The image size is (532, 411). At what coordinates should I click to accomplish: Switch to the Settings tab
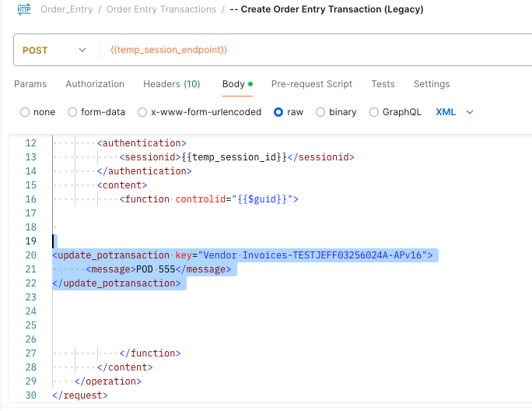click(x=432, y=84)
